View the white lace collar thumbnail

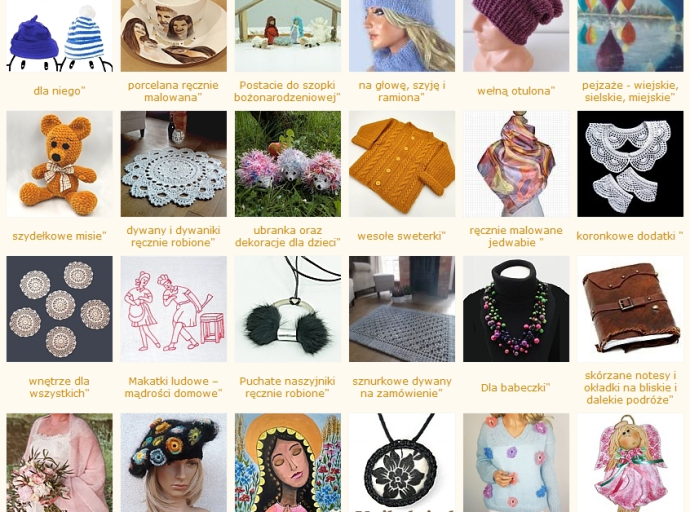pyautogui.click(x=631, y=164)
